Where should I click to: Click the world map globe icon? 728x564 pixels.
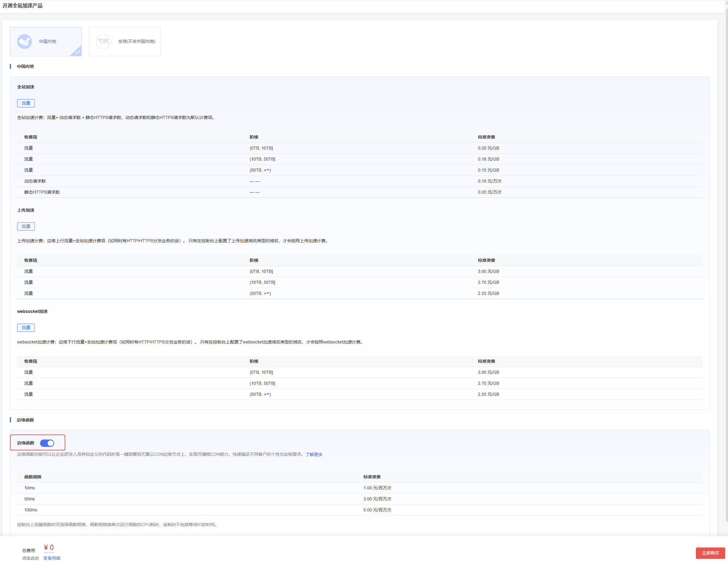point(103,42)
